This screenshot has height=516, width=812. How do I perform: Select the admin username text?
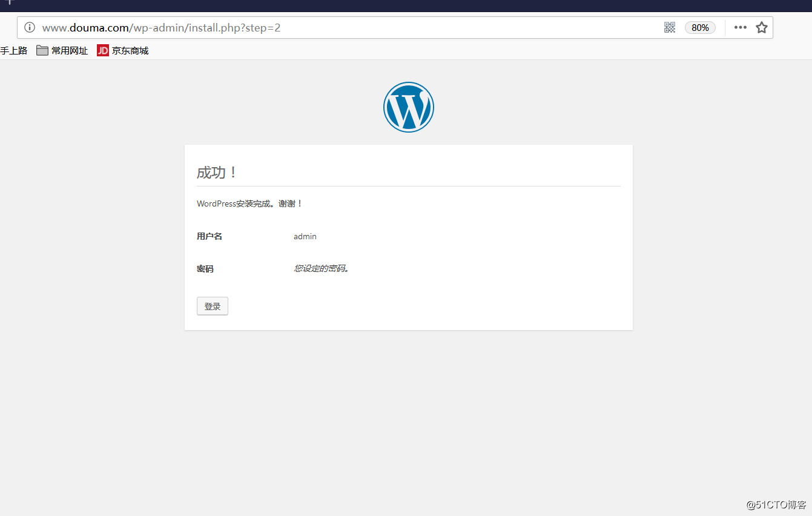click(x=305, y=236)
